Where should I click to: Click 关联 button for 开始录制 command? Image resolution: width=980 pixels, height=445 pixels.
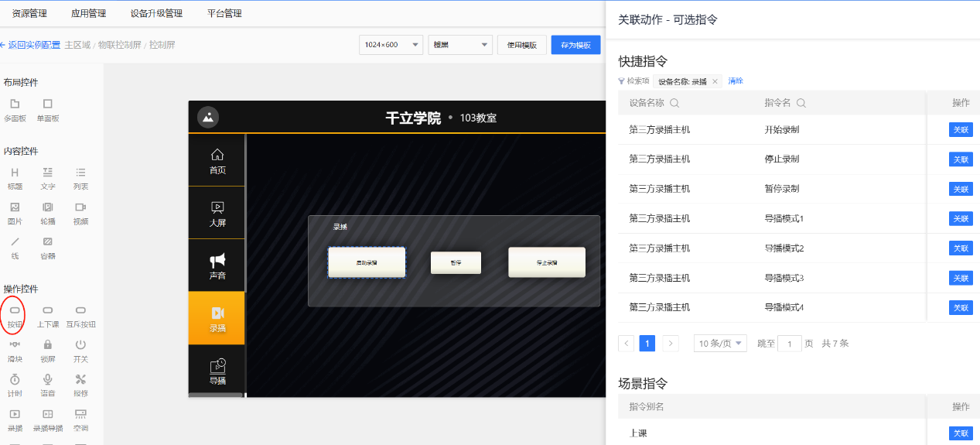[x=960, y=130]
